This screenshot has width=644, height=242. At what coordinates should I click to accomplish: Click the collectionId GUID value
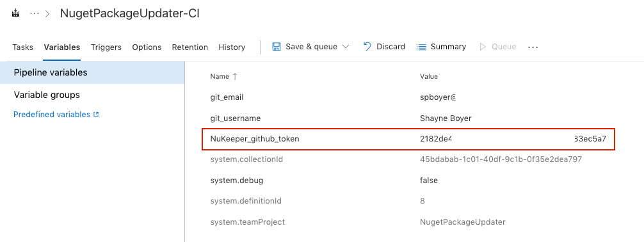click(501, 159)
